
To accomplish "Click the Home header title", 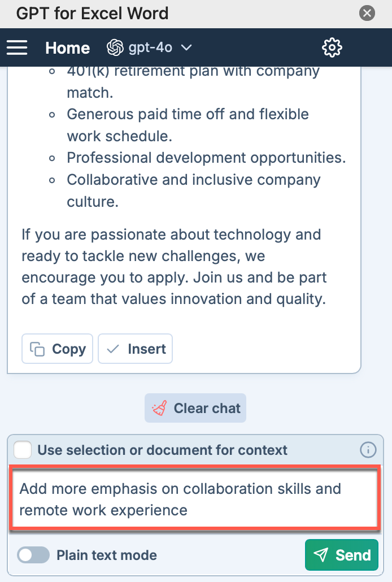I will (x=68, y=48).
